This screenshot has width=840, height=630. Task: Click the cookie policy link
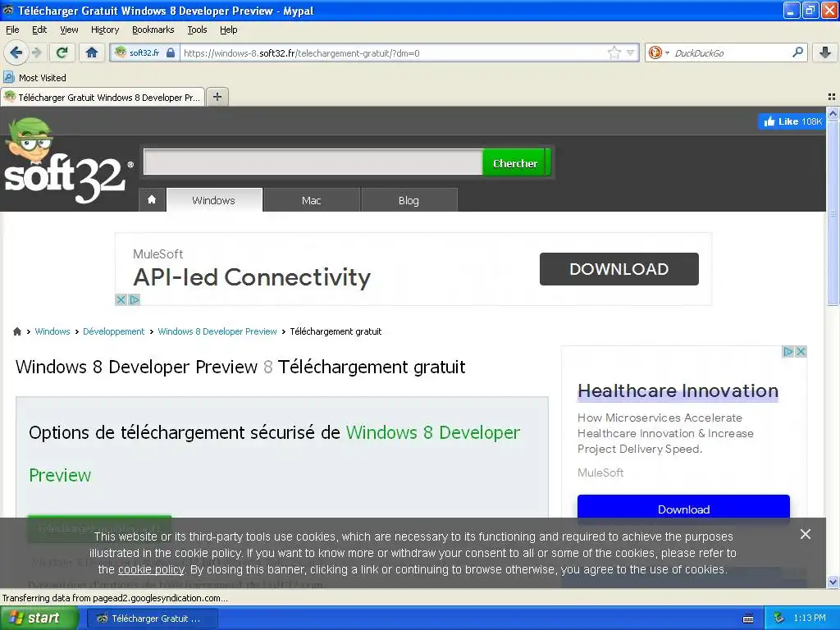coord(151,569)
